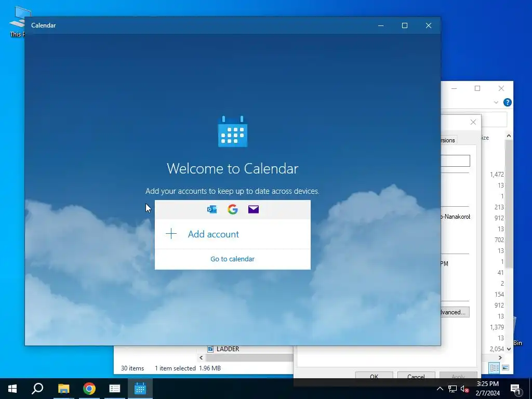
Task: Click the file name field in Properties
Action: point(455,161)
